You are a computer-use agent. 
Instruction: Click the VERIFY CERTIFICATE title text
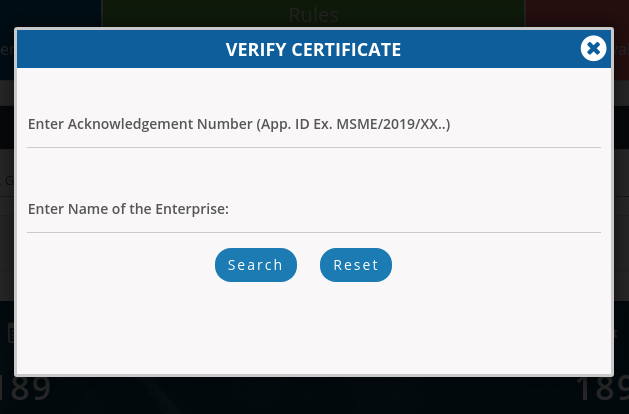pos(313,49)
